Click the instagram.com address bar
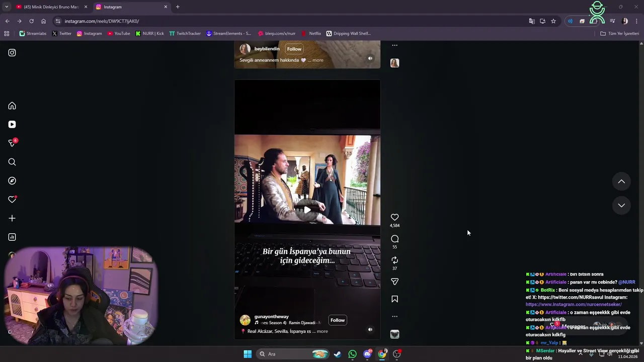 292,21
